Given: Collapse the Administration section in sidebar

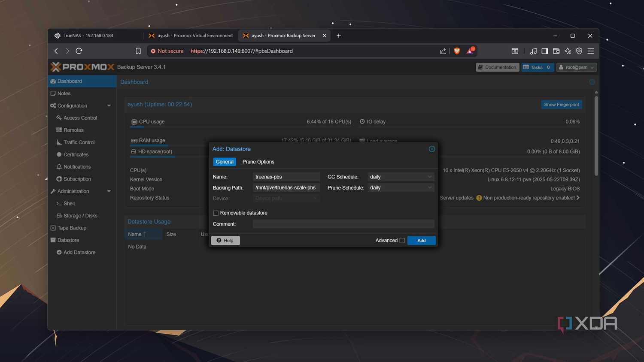Looking at the screenshot, I should pos(109,191).
